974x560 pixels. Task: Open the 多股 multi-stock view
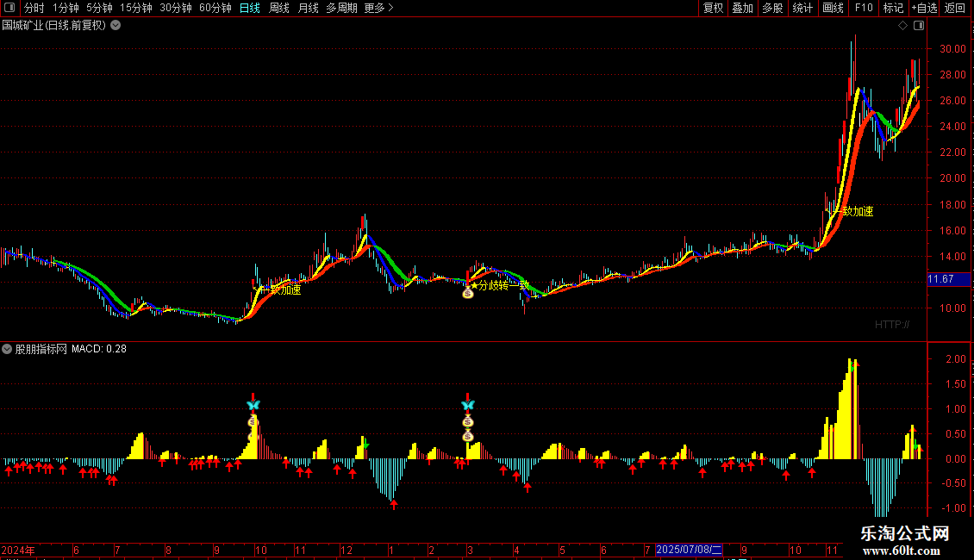(772, 8)
